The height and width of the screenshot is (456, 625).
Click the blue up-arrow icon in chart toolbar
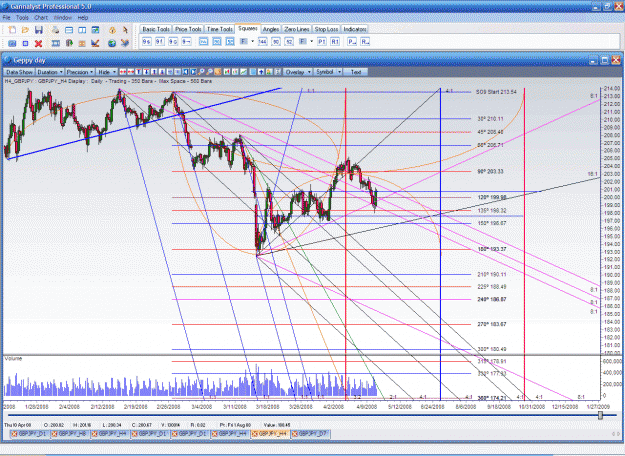click(x=261, y=72)
